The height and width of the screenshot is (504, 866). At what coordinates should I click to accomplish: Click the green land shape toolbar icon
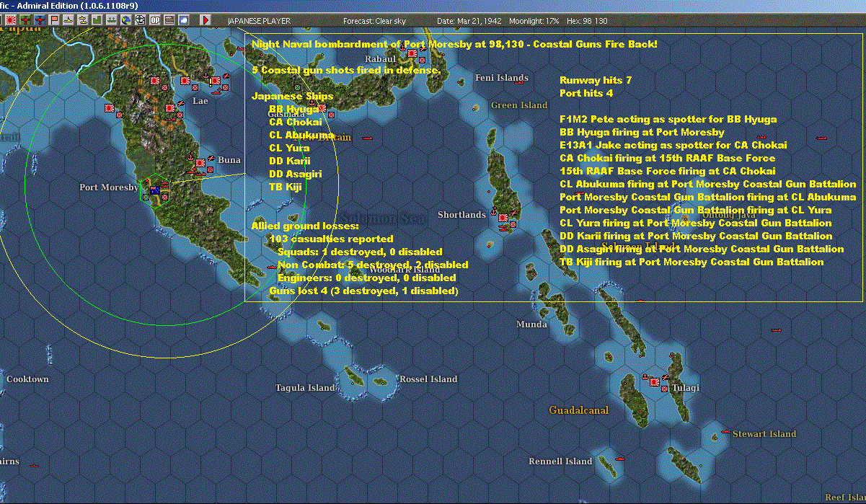click(97, 20)
